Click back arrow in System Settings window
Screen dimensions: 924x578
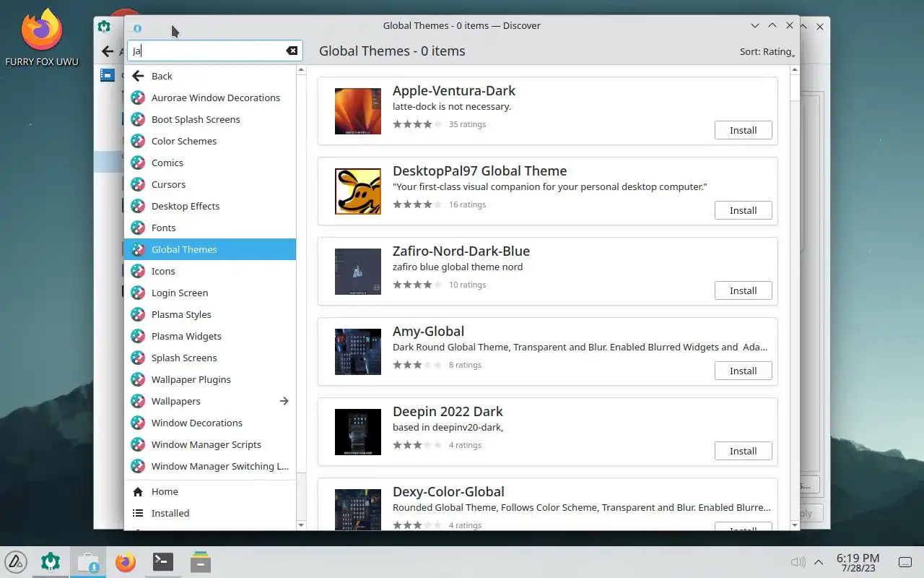pos(108,51)
